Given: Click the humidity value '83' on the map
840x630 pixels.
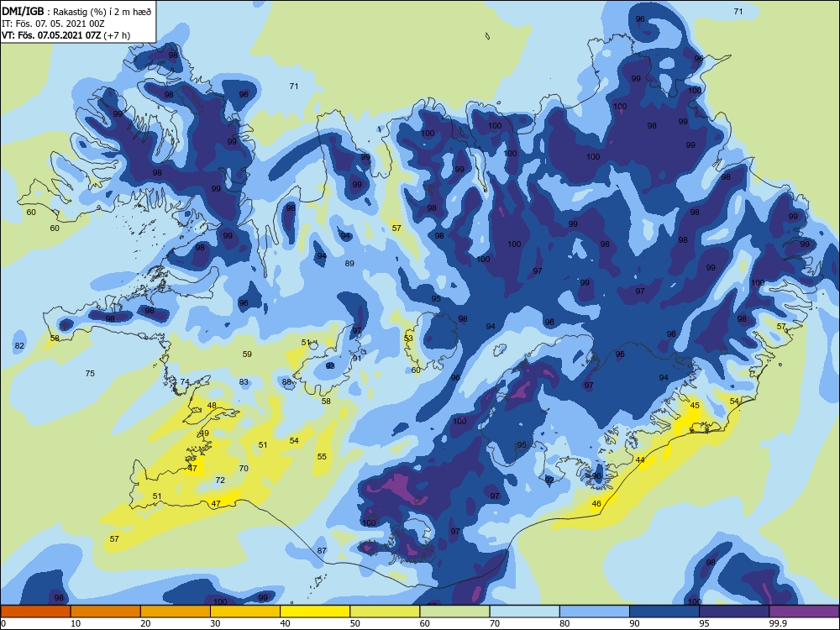Looking at the screenshot, I should coord(244,382).
